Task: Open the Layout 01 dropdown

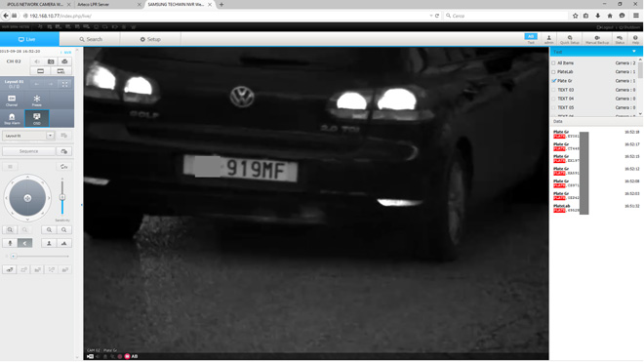Action: click(x=28, y=136)
